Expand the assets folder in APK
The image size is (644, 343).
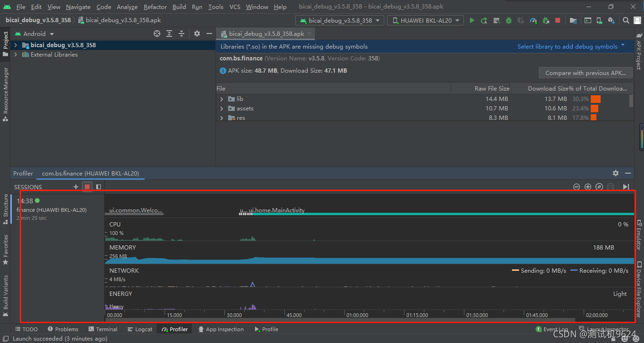tap(222, 109)
